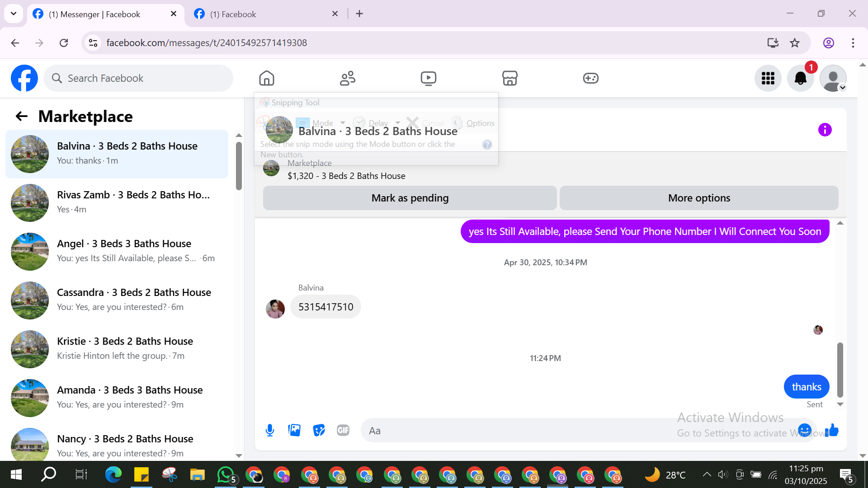Open the Gaming controller icon
The width and height of the screenshot is (868, 488).
[590, 78]
